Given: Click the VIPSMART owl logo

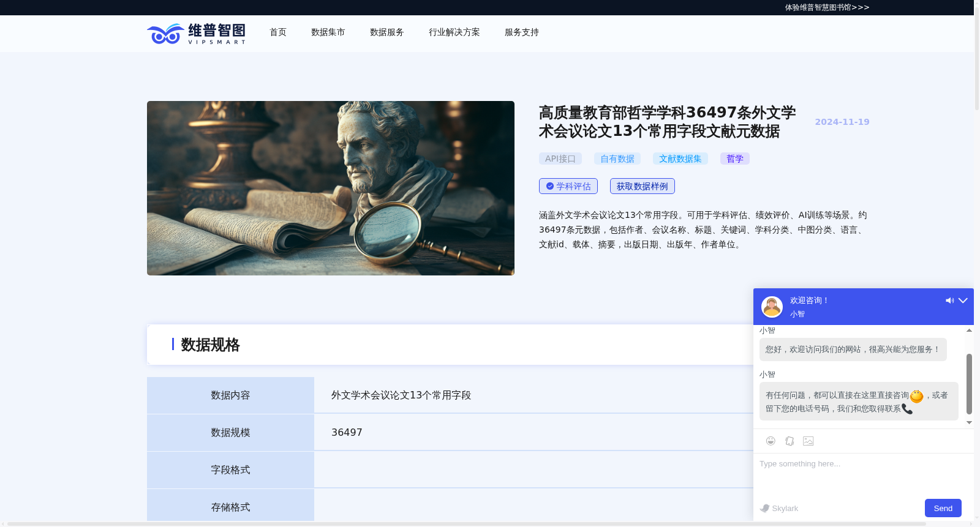Looking at the screenshot, I should click(x=196, y=33).
